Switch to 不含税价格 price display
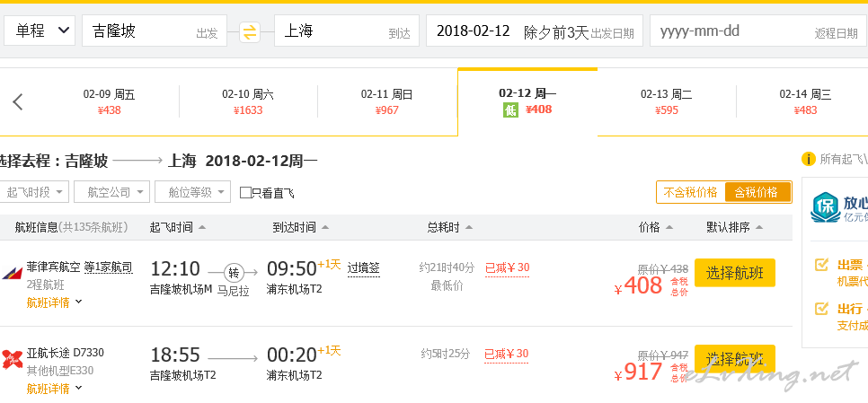The image size is (868, 403). click(690, 192)
